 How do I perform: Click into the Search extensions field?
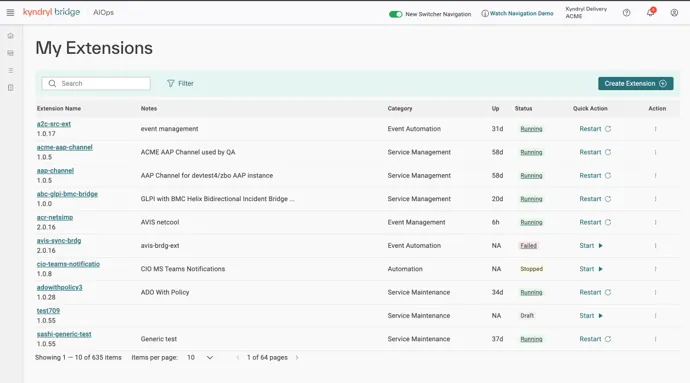pyautogui.click(x=96, y=83)
